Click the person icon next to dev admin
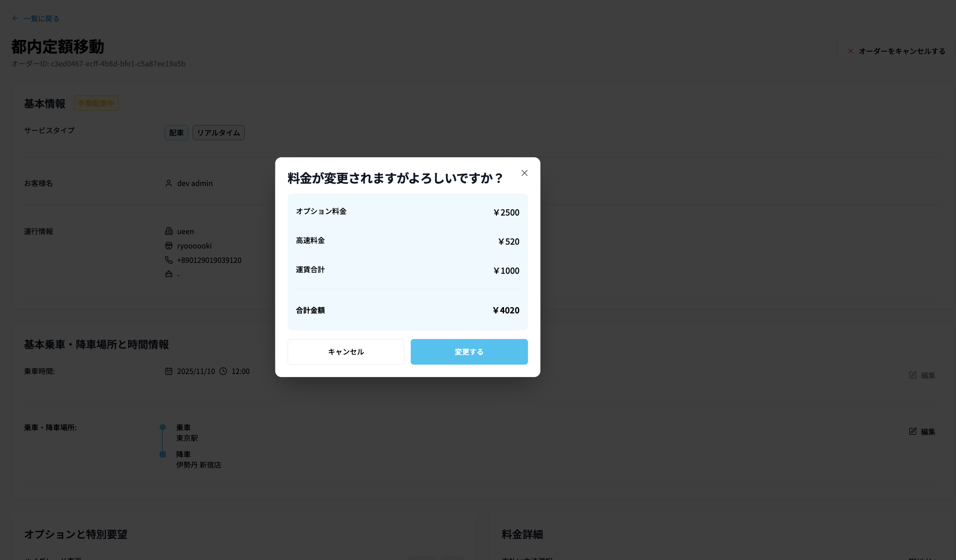Image resolution: width=956 pixels, height=560 pixels. pos(169,183)
